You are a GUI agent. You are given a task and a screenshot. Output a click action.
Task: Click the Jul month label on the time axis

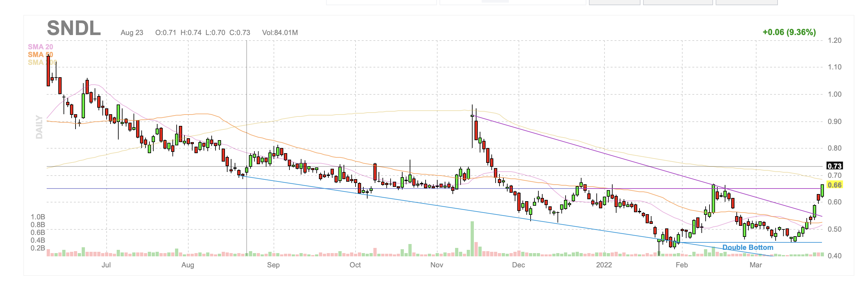pyautogui.click(x=106, y=265)
